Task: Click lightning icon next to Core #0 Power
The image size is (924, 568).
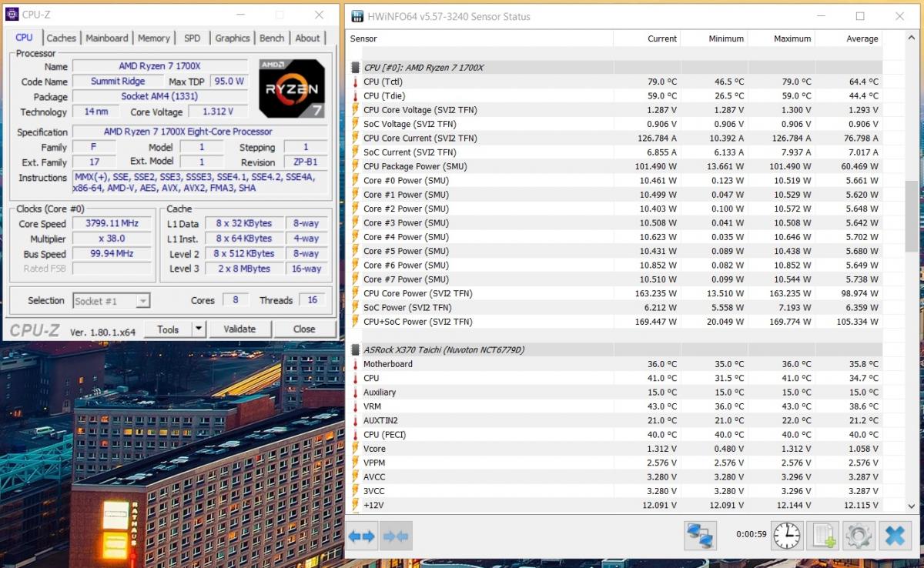Action: (x=356, y=181)
